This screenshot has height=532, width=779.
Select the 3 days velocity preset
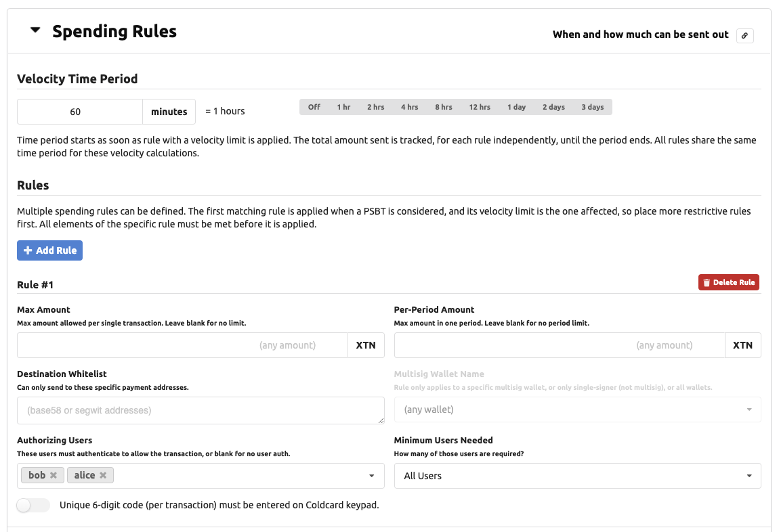592,107
